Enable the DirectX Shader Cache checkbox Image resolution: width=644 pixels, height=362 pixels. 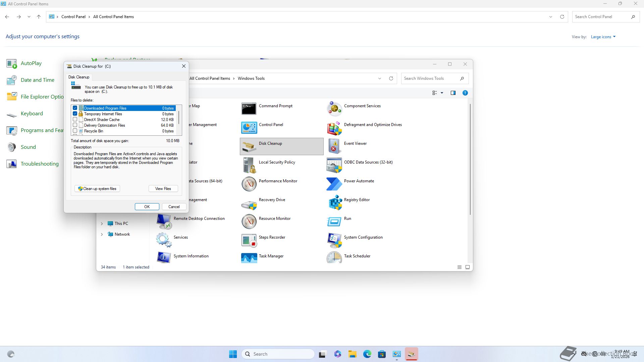tap(75, 119)
